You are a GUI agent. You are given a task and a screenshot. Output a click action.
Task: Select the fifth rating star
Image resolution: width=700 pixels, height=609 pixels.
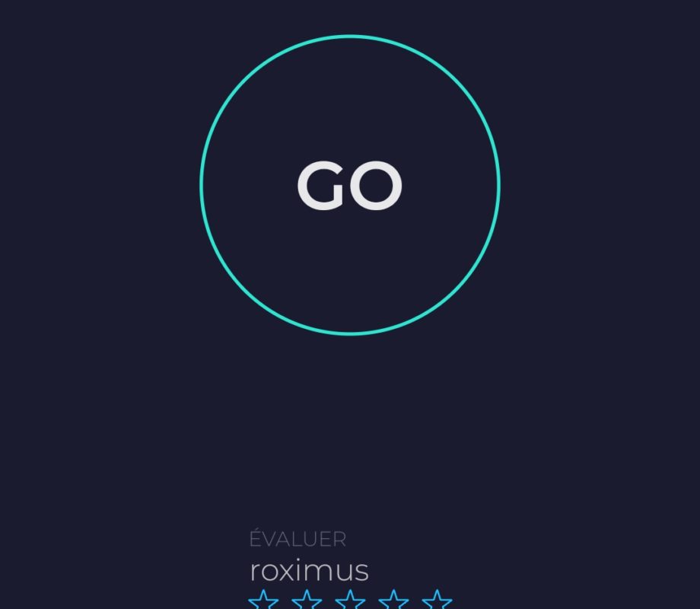(x=437, y=599)
